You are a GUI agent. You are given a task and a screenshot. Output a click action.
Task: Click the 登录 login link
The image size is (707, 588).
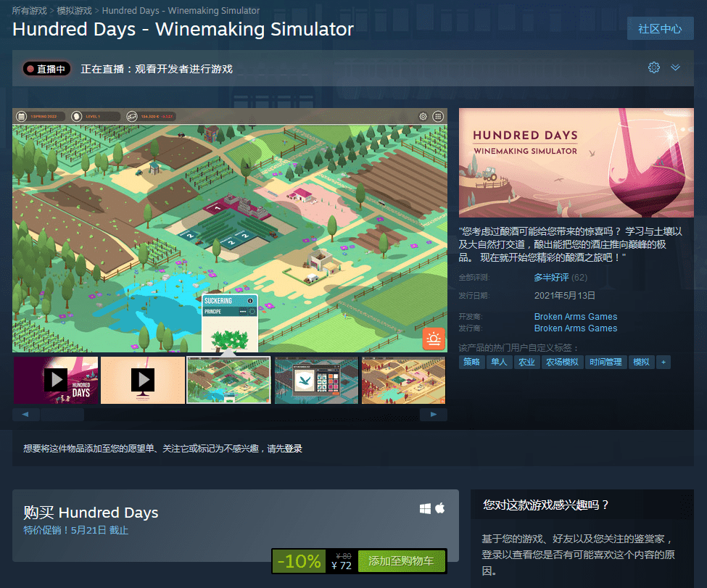[293, 449]
